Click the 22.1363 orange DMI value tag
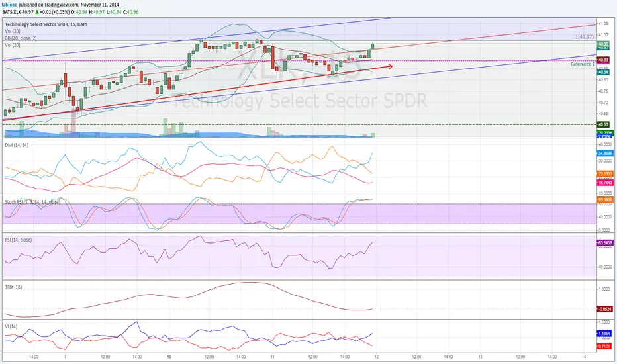The width and height of the screenshot is (617, 364). pos(605,173)
